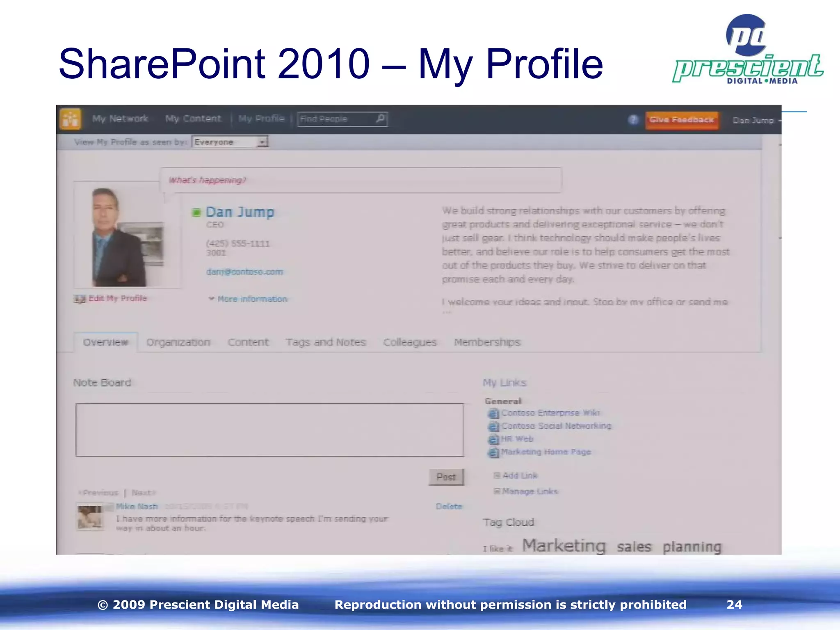Viewport: 840px width, 630px height.
Task: Open the HR Web link
Action: [x=517, y=439]
